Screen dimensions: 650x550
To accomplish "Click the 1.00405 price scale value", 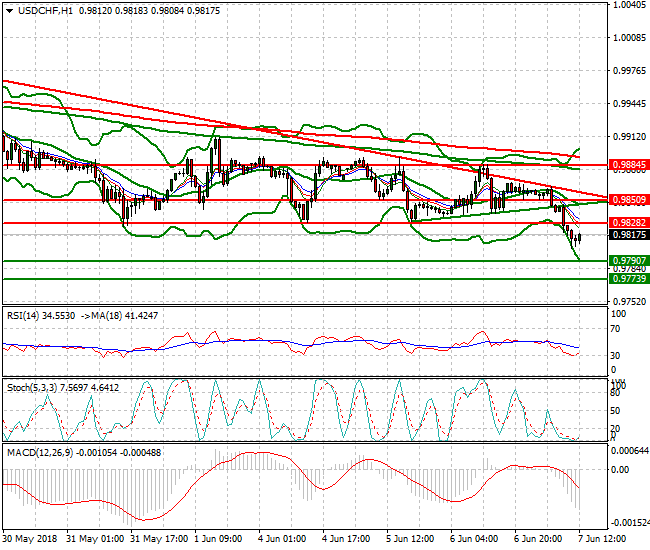I will click(629, 5).
